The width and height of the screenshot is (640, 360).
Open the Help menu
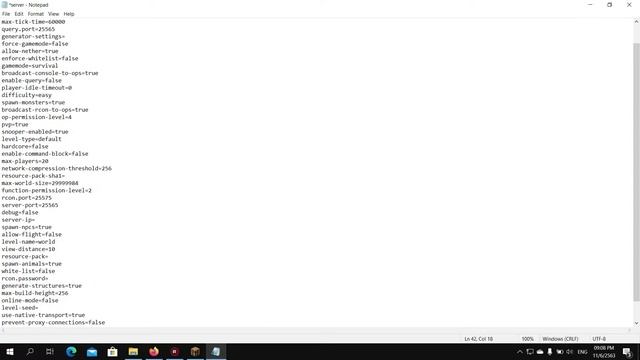69,14
